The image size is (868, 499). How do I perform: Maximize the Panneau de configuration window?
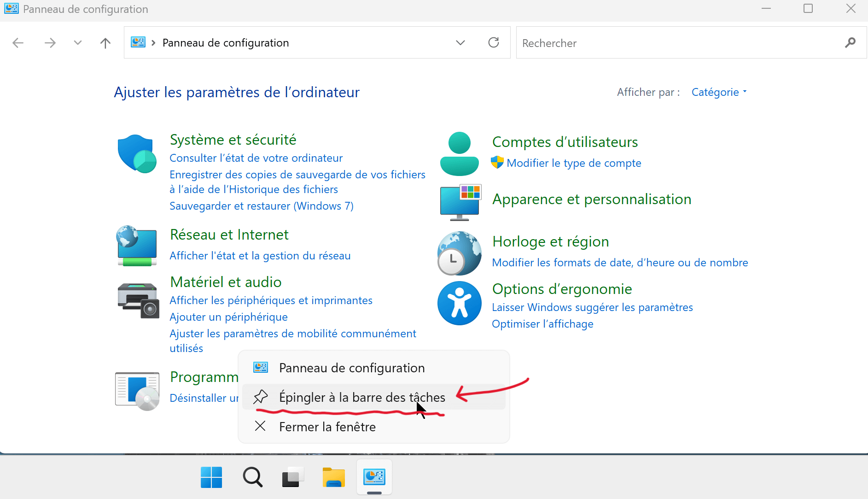click(x=808, y=9)
